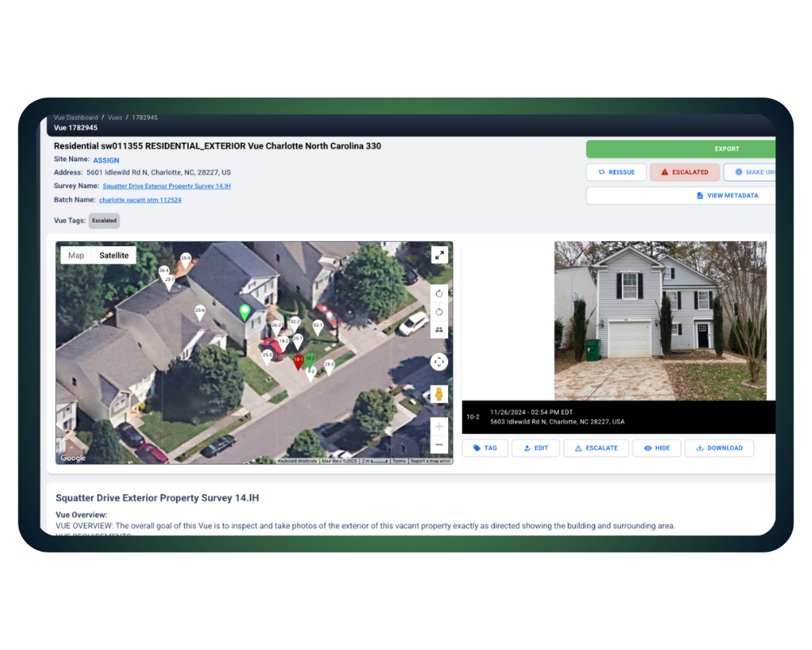Screen dimensions: 812x650
Task: Select map marker 9-2
Action: [311, 373]
